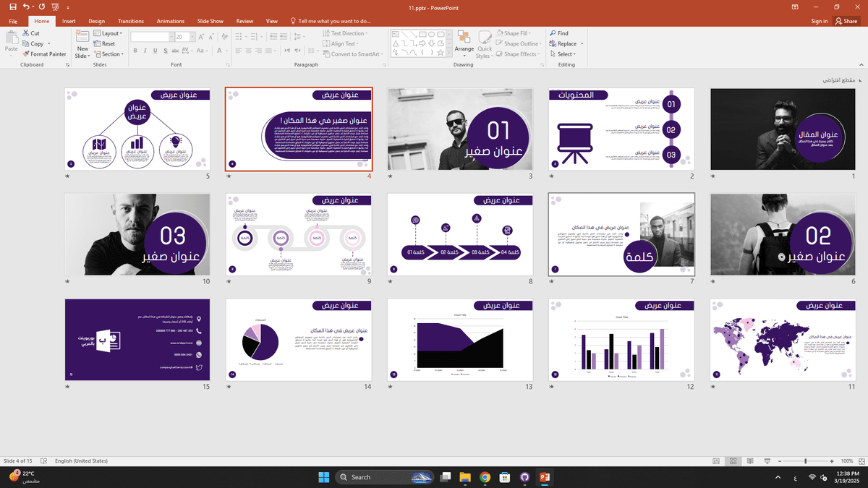
Task: Select the Italic formatting icon
Action: 144,51
